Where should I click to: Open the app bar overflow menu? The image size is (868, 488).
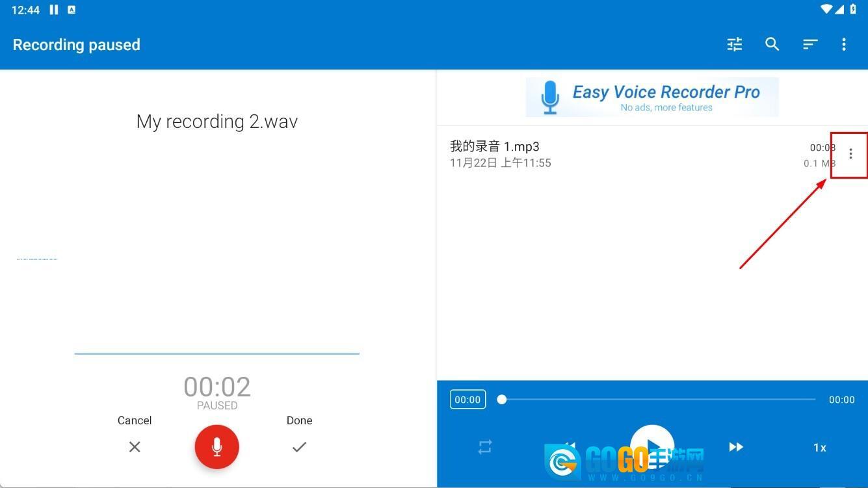(844, 44)
